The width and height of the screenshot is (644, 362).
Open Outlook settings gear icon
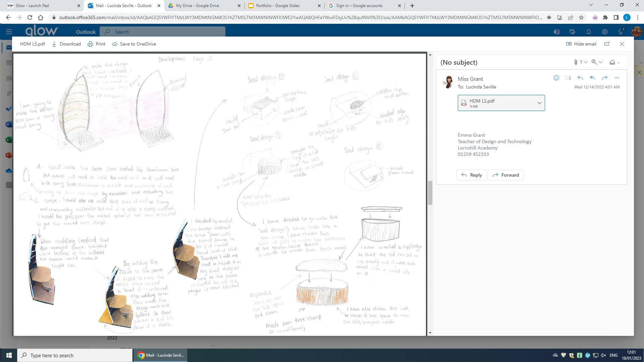point(604,32)
